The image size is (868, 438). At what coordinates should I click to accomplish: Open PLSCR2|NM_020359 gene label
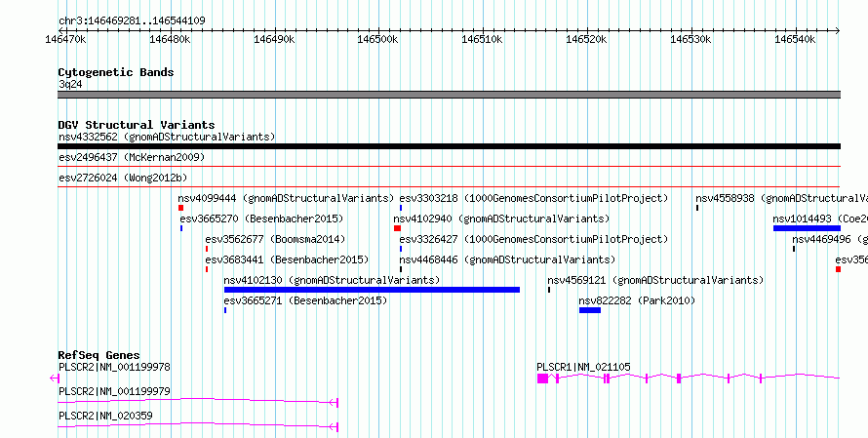tap(105, 416)
